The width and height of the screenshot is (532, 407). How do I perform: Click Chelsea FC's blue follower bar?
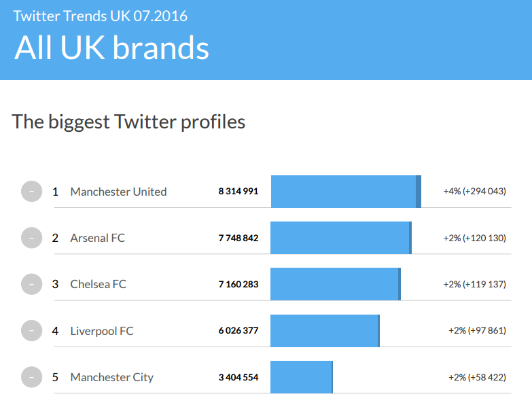[335, 284]
